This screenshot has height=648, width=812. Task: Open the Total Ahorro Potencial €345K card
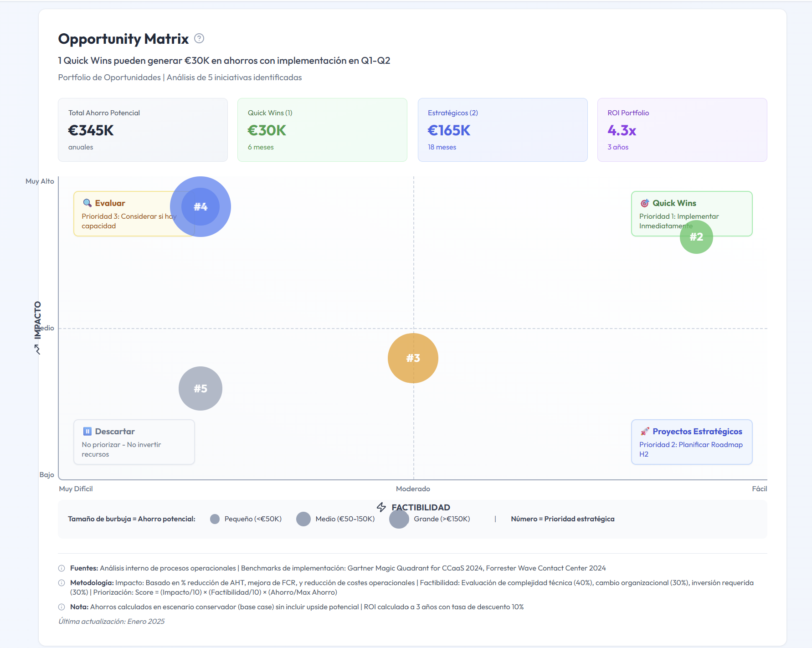click(x=143, y=130)
